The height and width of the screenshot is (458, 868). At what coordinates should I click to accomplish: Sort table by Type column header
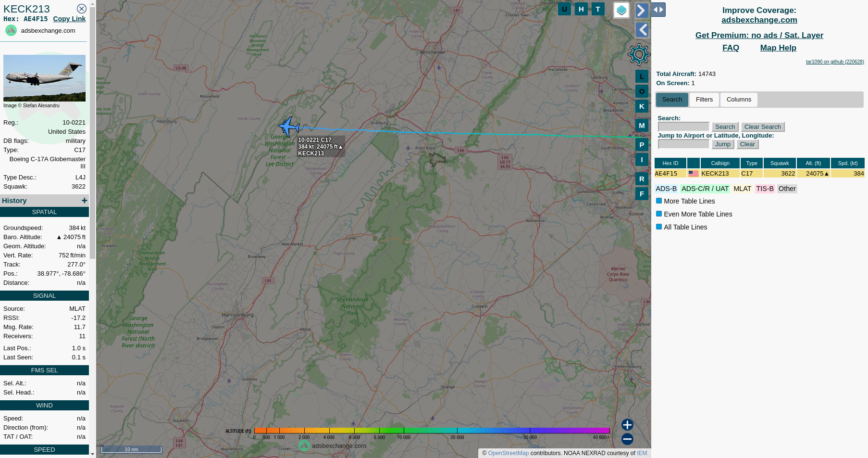752,163
